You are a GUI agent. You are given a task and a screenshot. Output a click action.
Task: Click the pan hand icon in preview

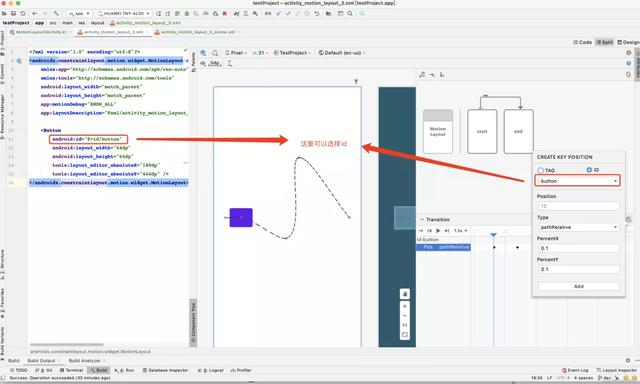coord(405,294)
